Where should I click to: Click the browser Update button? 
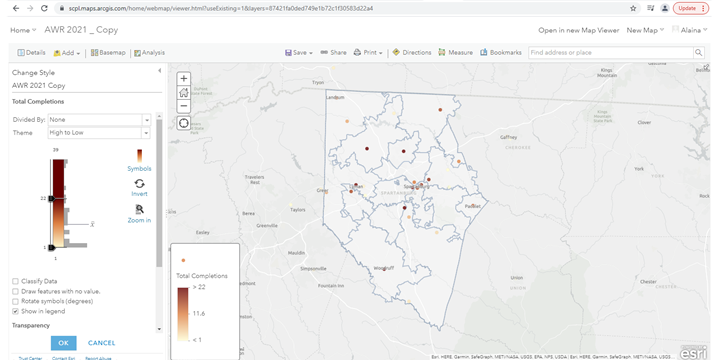coord(690,8)
